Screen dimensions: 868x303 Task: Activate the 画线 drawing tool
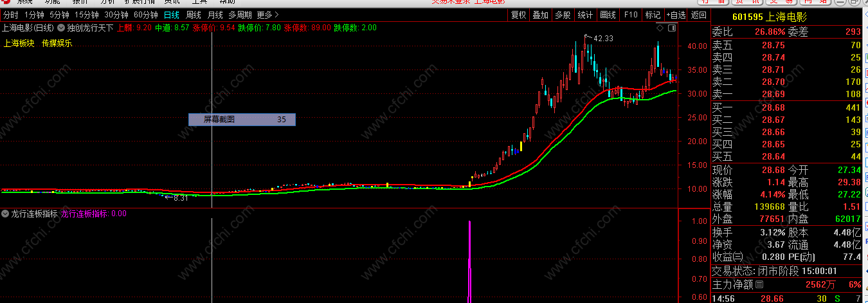tap(608, 15)
